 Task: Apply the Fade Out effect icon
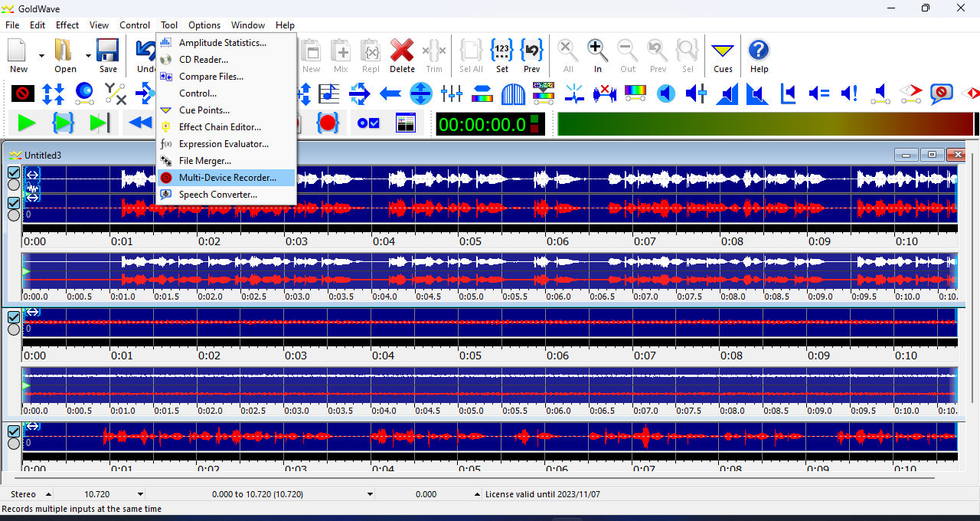pos(757,94)
